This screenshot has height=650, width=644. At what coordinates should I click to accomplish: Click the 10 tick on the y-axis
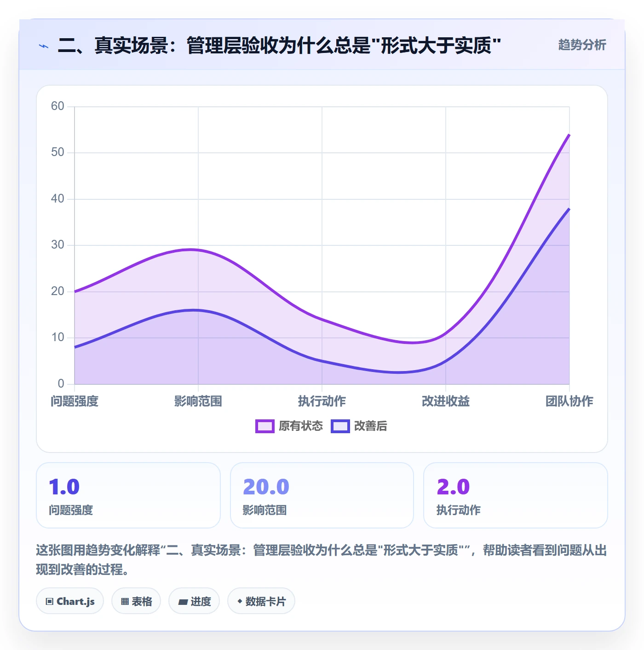(57, 337)
